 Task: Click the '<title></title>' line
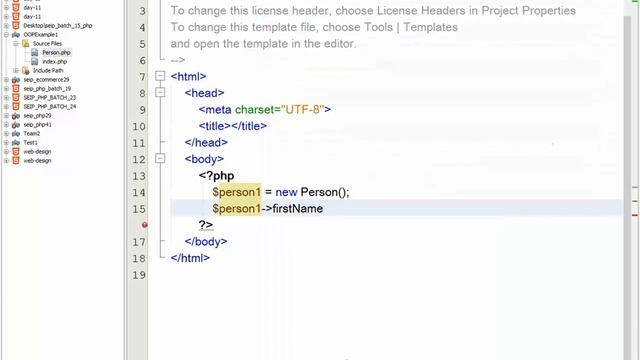click(233, 126)
